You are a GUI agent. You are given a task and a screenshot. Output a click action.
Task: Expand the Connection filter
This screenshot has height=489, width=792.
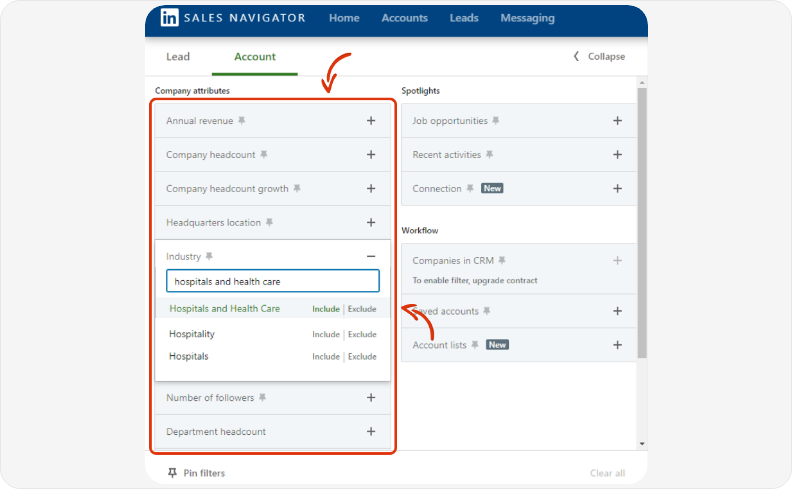click(x=617, y=188)
